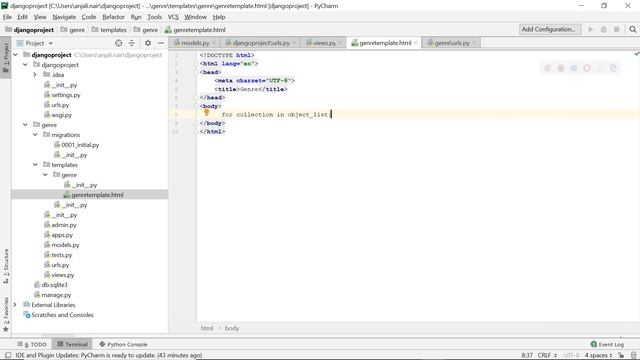Click the Debug bug icon in toolbar
Screen dimensions: 640x360
(x=604, y=29)
